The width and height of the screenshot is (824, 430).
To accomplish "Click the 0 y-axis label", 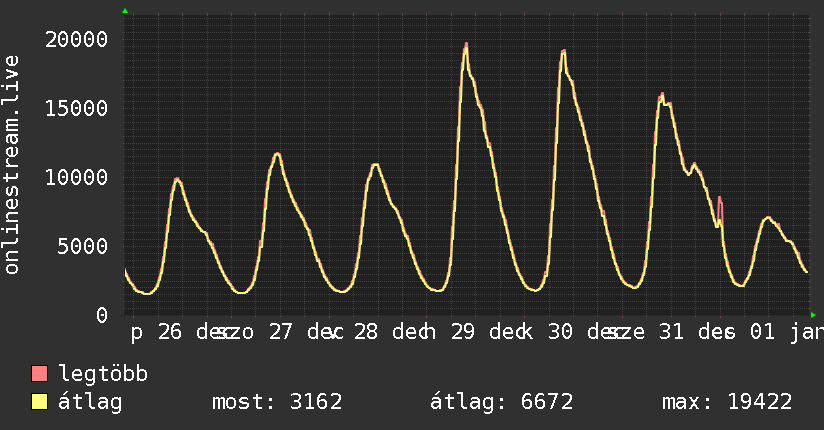I will (x=102, y=315).
